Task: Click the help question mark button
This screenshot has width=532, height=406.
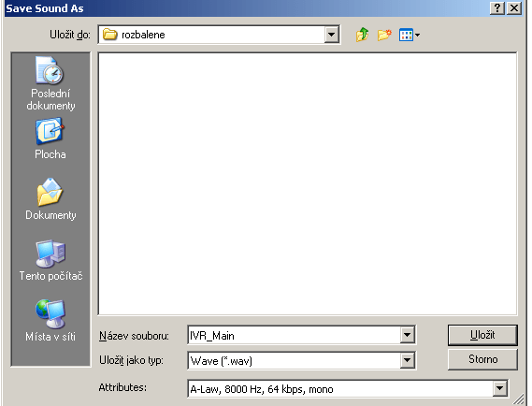Action: [497, 8]
